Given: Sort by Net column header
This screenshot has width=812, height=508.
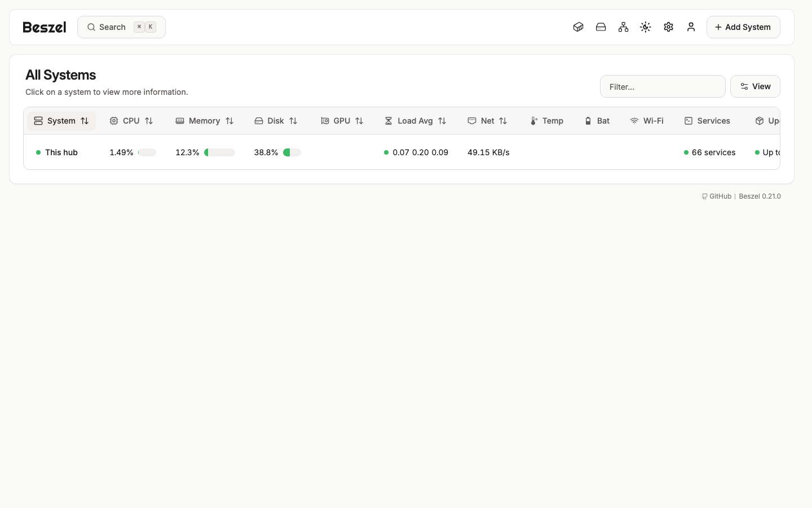Looking at the screenshot, I should coord(488,121).
